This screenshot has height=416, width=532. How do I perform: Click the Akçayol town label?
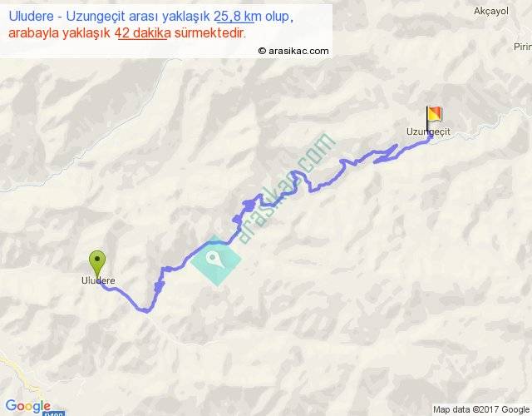click(491, 11)
